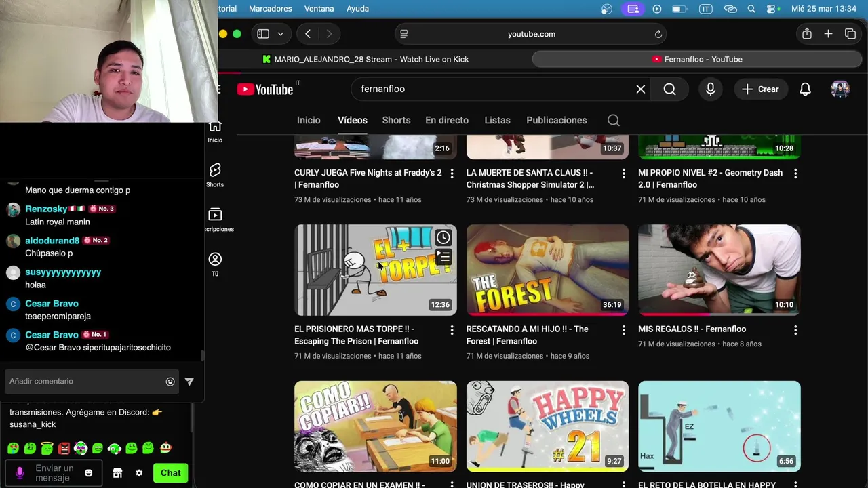Play the COMO COPIAR thumbnail
The height and width of the screenshot is (488, 868).
(376, 426)
